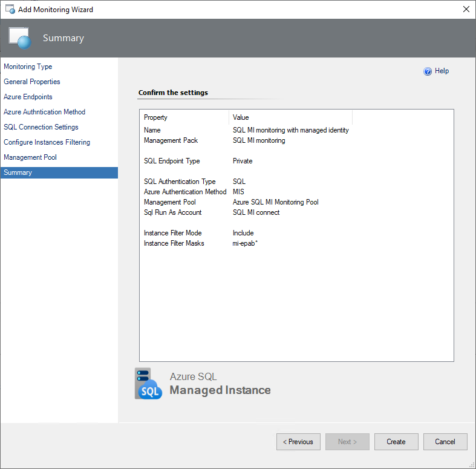Click the 'Confirm the settings' heading

(x=173, y=93)
